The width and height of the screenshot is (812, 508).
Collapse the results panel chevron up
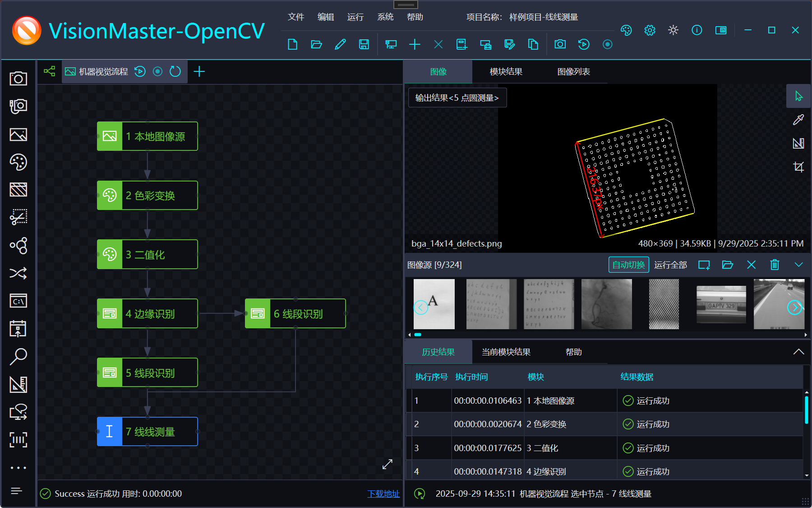point(798,352)
